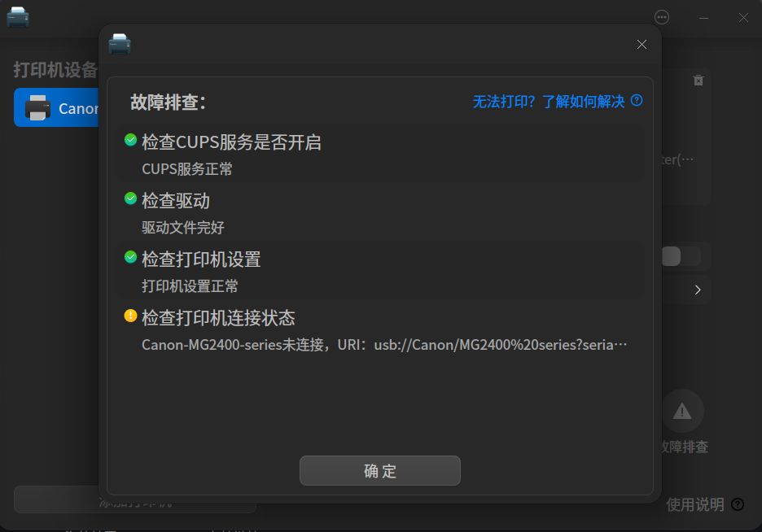This screenshot has width=762, height=532.
Task: Open 使用说明 in the main window
Action: pos(695,505)
